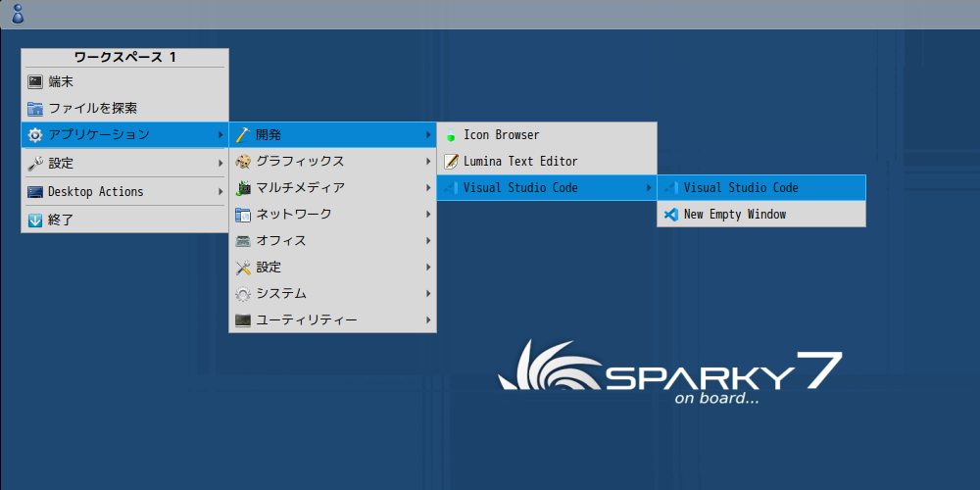Click the folder icon beside ファイルを探索

click(35, 109)
